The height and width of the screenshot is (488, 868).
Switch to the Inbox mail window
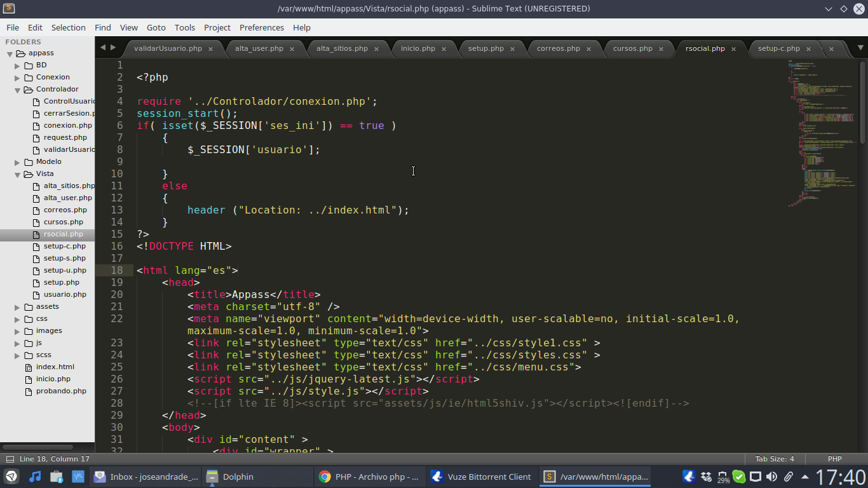point(145,477)
